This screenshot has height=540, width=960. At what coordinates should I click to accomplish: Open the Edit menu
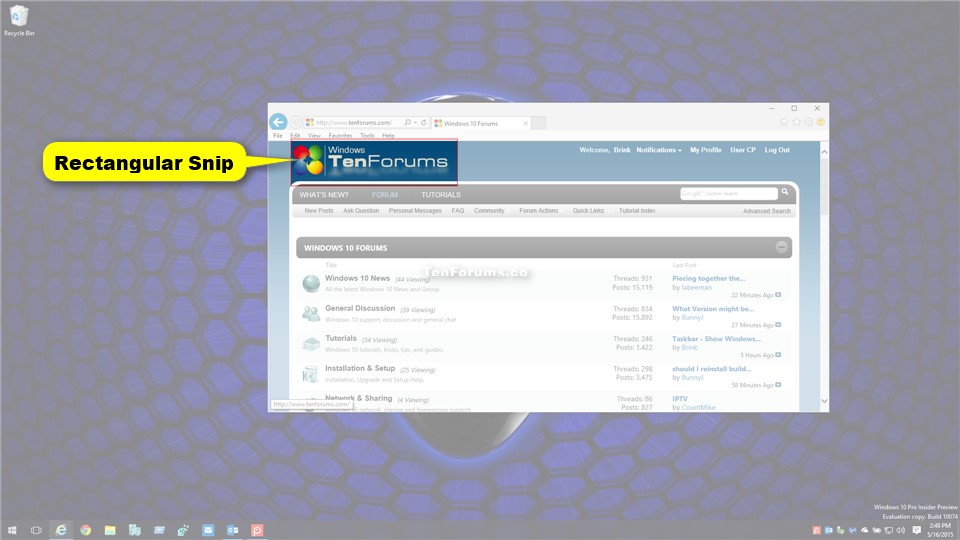(295, 136)
